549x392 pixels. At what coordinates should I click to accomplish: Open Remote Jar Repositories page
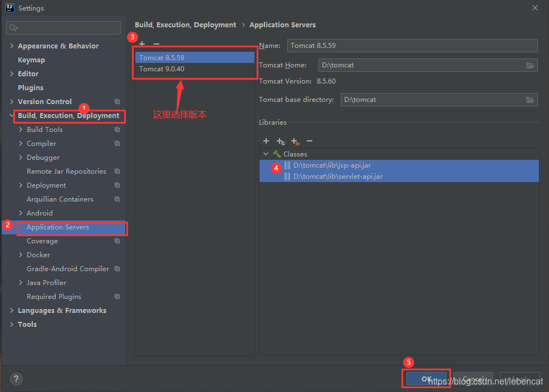pos(66,171)
